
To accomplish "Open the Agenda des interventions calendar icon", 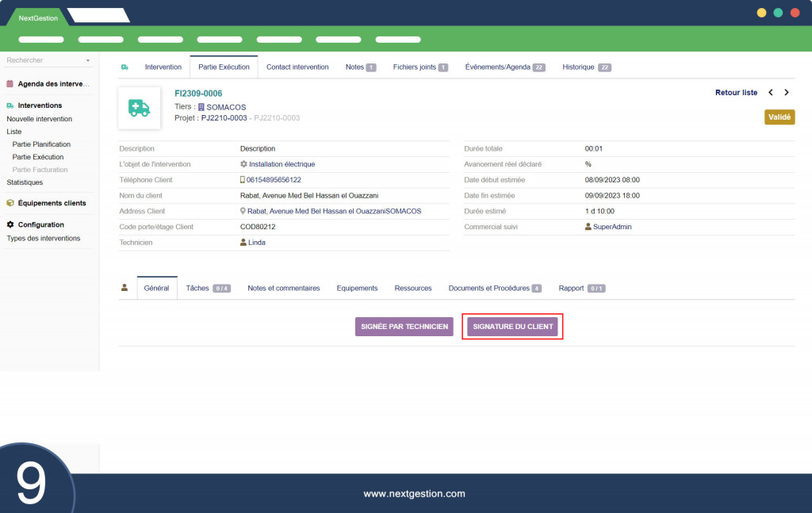I will click(x=10, y=84).
